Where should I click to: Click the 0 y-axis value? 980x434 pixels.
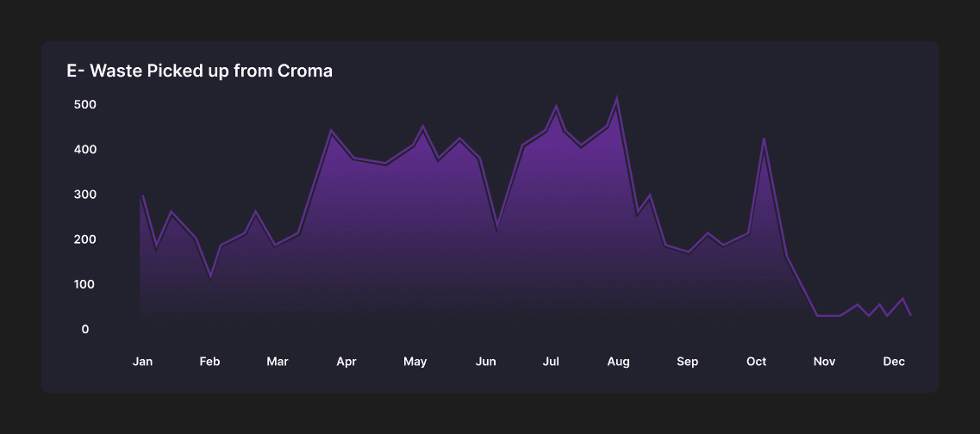tap(85, 329)
